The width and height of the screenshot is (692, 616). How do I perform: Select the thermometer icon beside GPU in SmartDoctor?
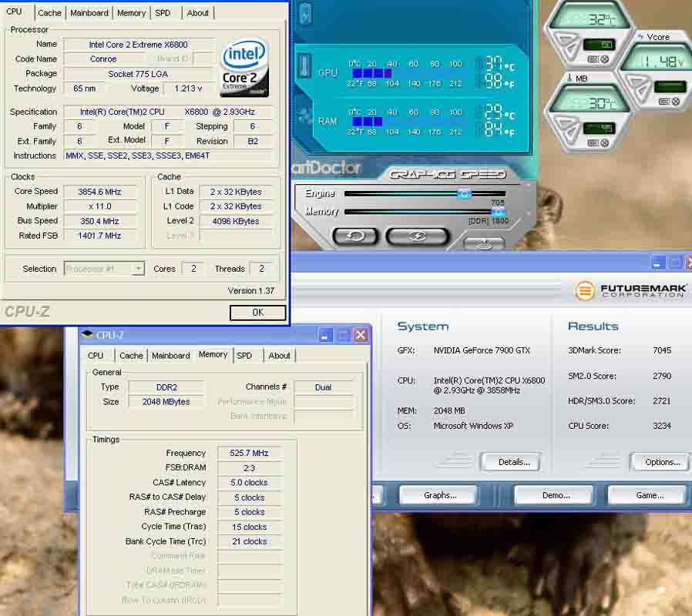[304, 66]
